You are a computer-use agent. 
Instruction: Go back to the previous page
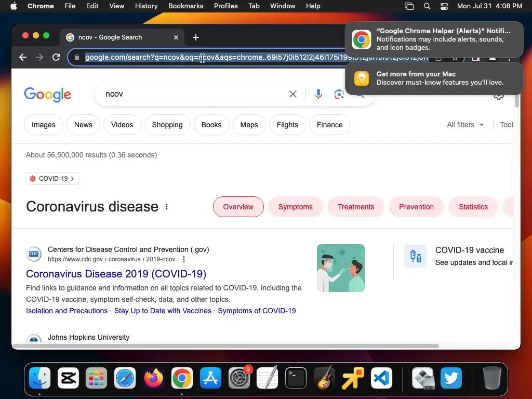(x=23, y=57)
